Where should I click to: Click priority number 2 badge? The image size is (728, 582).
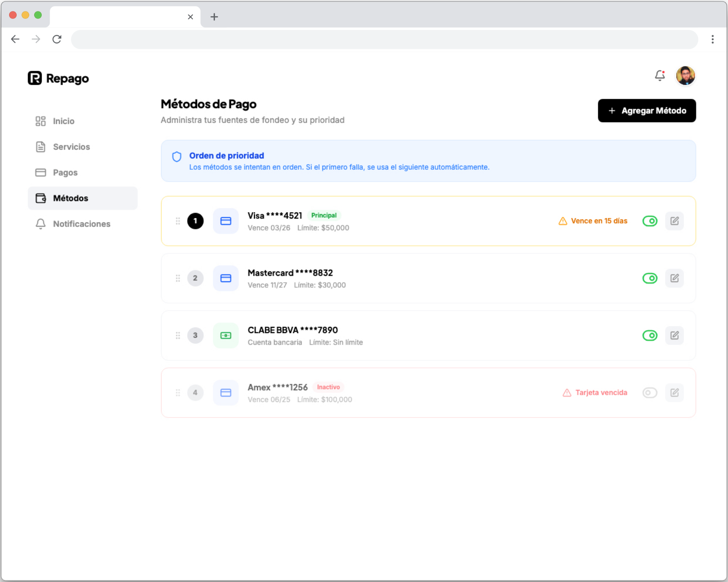click(195, 278)
